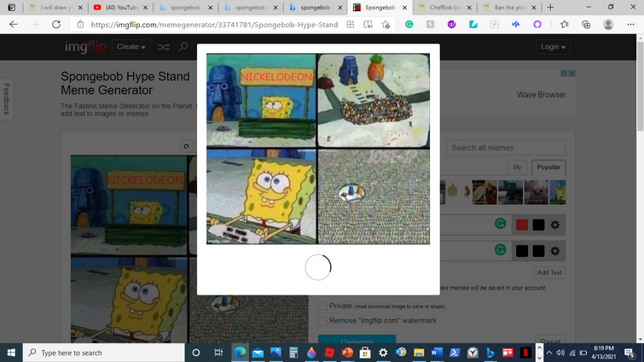Open the Favorites list icon

click(565, 25)
